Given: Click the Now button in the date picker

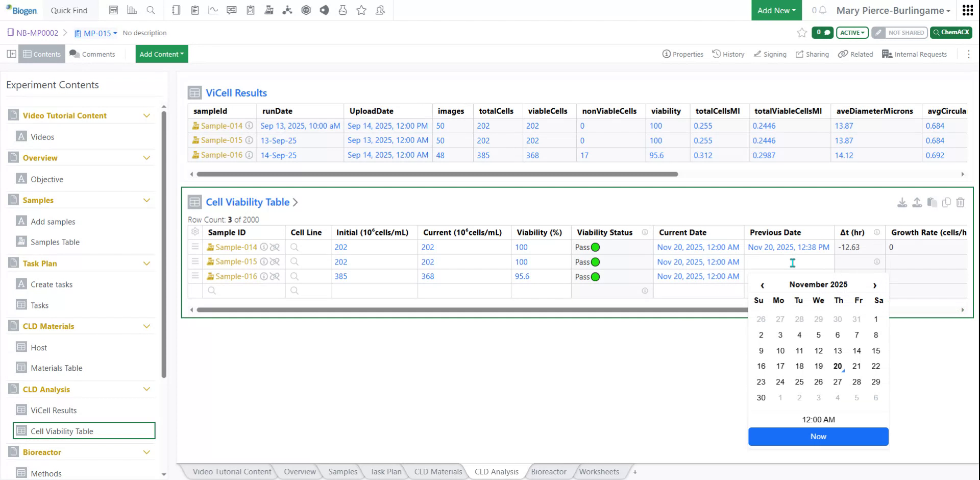Looking at the screenshot, I should coord(818,437).
